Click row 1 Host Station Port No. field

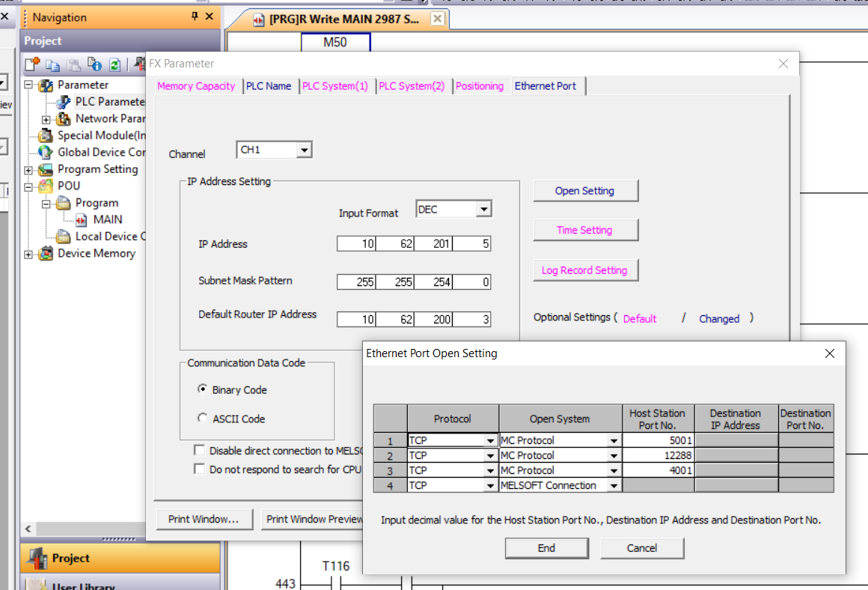coord(658,440)
